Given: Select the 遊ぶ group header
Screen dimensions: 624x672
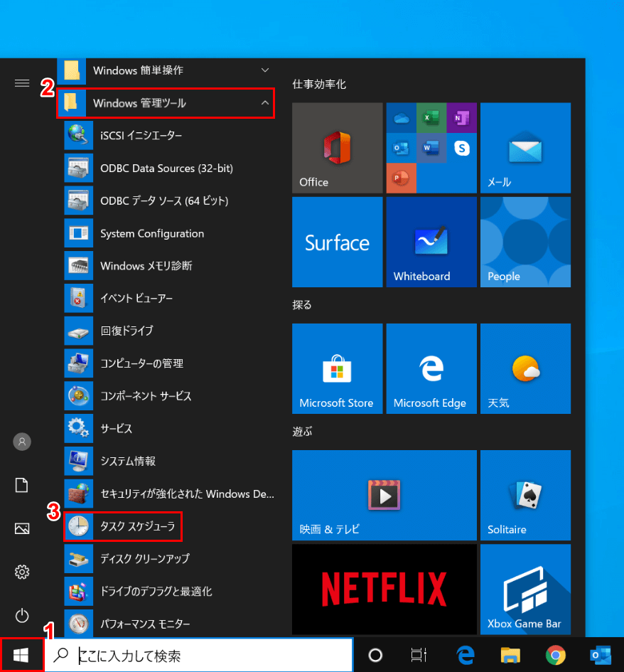Looking at the screenshot, I should [302, 431].
